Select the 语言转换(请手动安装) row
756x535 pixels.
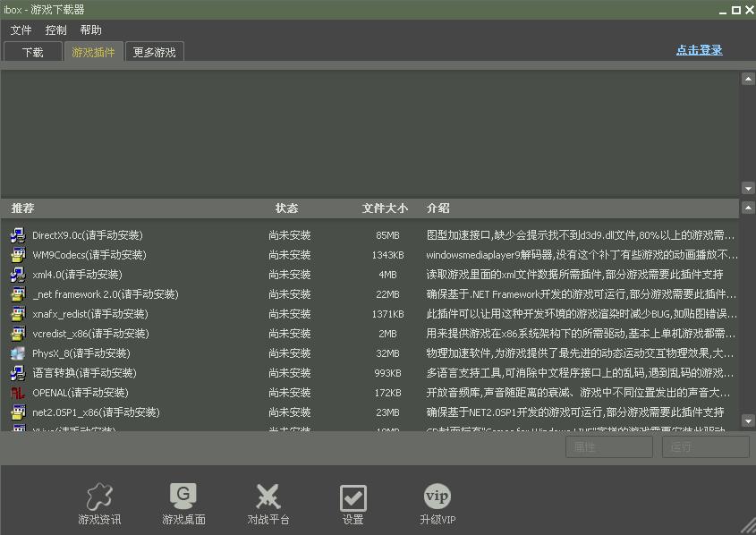pos(370,373)
